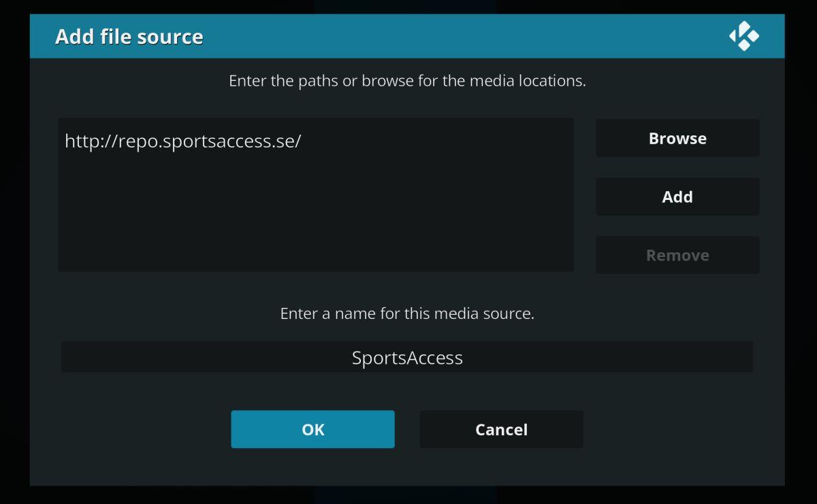Select the highlighted blue OK button
817x504 pixels.
313,429
